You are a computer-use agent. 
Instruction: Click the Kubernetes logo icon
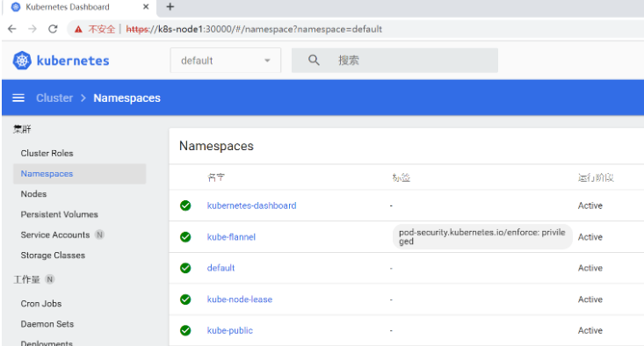click(22, 61)
